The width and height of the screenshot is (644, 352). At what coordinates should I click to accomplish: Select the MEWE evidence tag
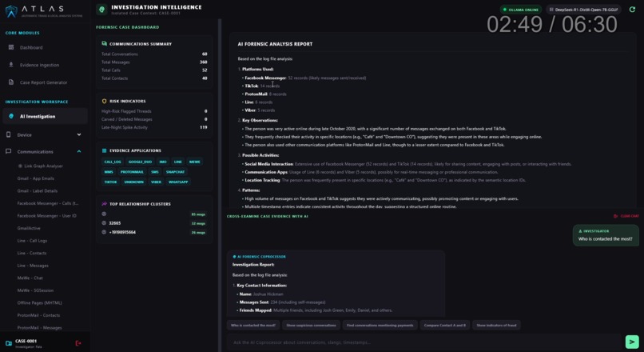[x=195, y=162]
